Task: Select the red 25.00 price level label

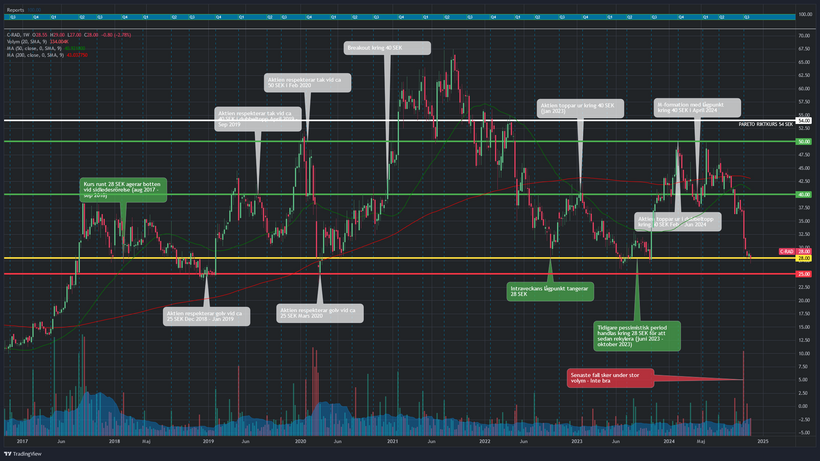Action: coord(803,274)
